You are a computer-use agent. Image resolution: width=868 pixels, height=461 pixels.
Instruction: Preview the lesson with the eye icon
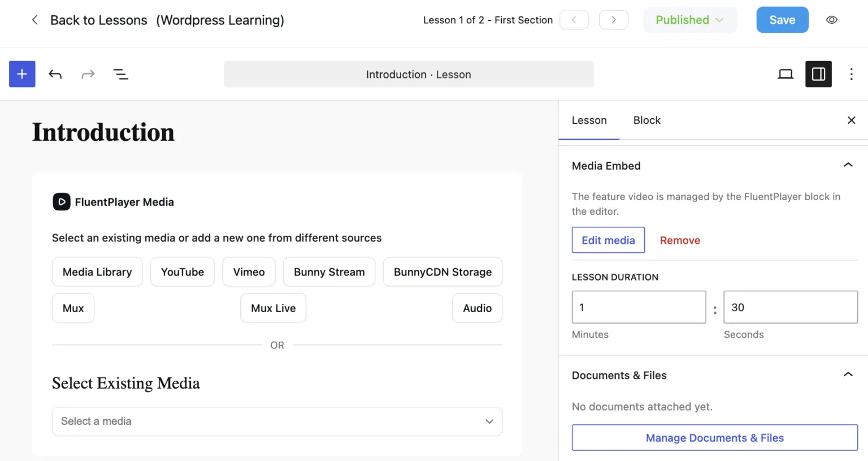[832, 20]
